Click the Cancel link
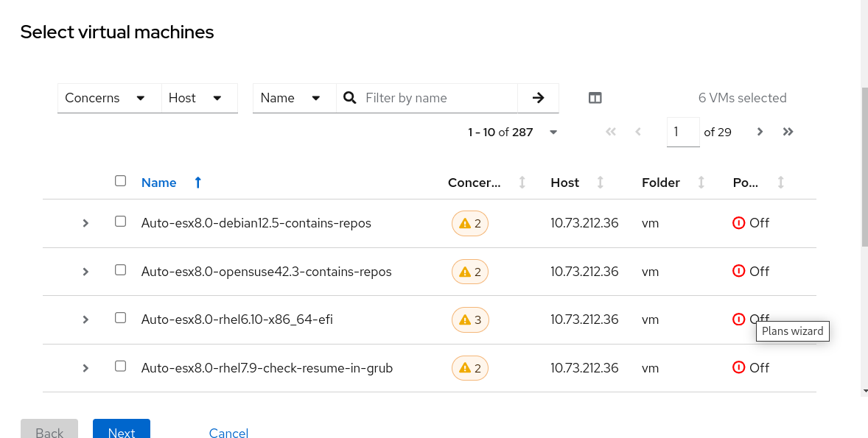The width and height of the screenshot is (868, 438). pos(228,432)
